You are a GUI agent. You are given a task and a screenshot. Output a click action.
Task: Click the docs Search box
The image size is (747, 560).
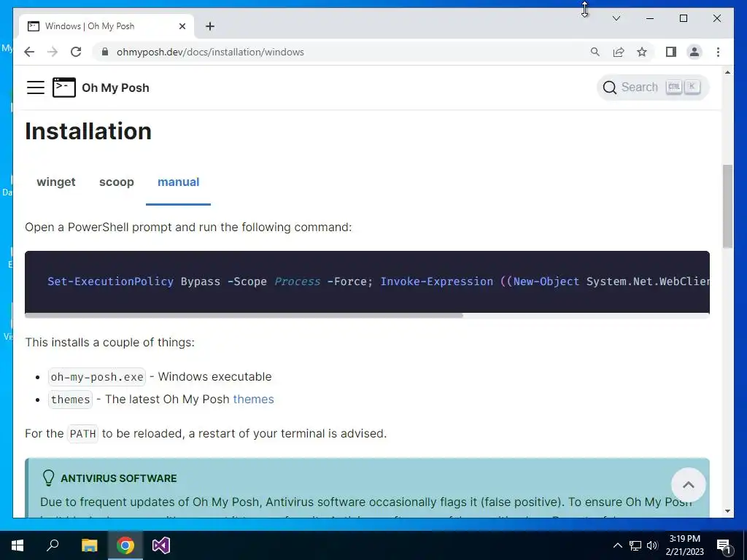(x=653, y=87)
